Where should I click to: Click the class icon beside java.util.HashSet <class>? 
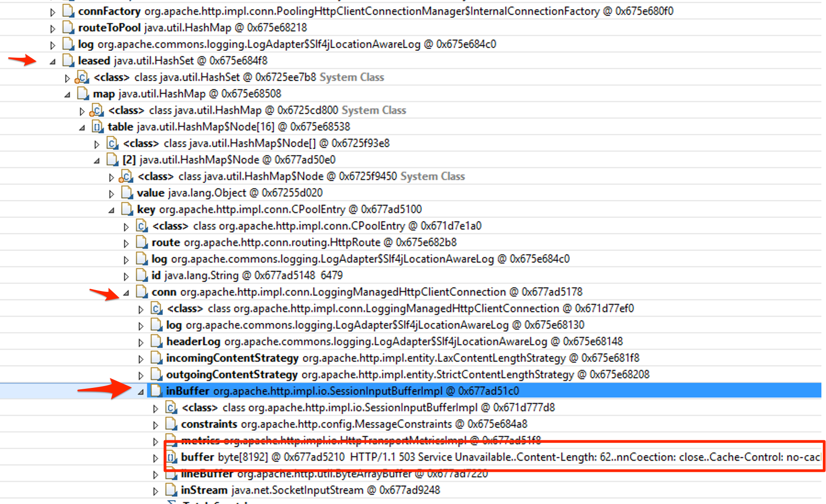click(x=82, y=77)
